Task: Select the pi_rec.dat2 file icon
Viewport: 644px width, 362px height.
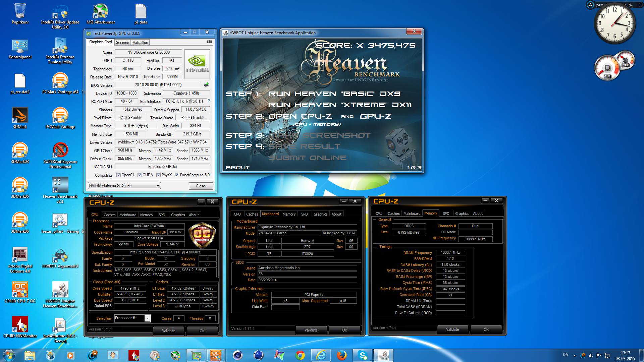Action: [20, 84]
